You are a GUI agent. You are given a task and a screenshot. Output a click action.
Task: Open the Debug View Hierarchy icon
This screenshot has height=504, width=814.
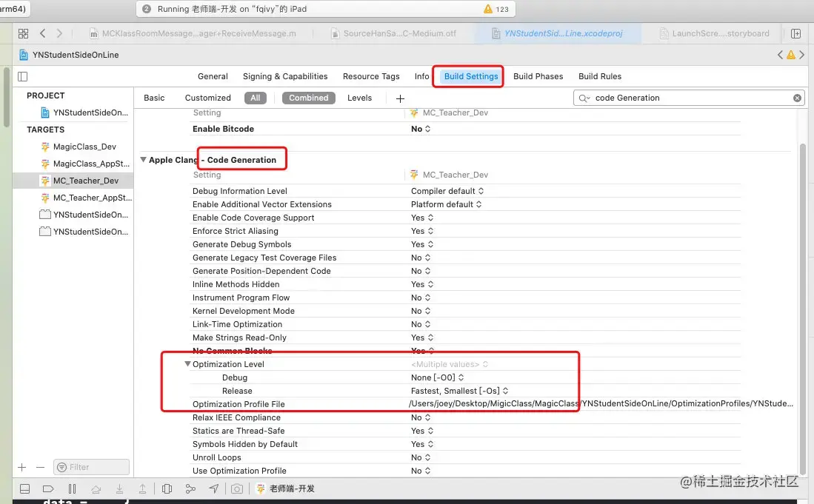coord(167,488)
